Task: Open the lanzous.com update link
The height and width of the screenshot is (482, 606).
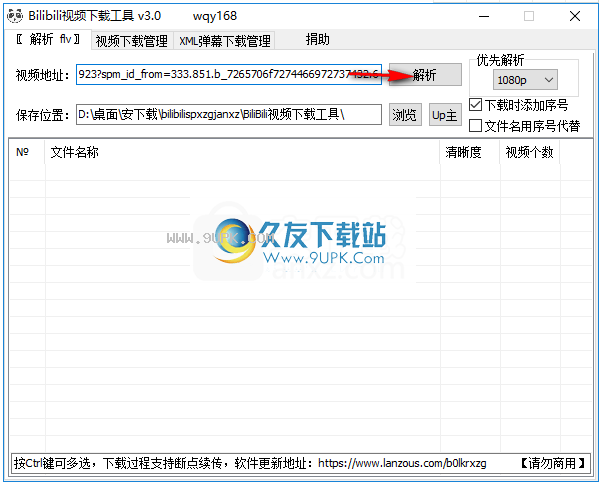Action: (x=402, y=463)
